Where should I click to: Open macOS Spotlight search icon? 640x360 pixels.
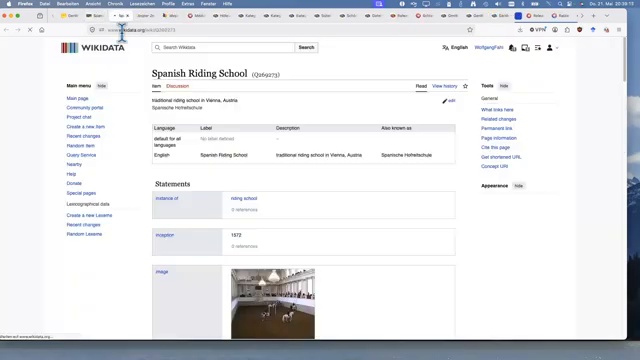(x=560, y=4)
